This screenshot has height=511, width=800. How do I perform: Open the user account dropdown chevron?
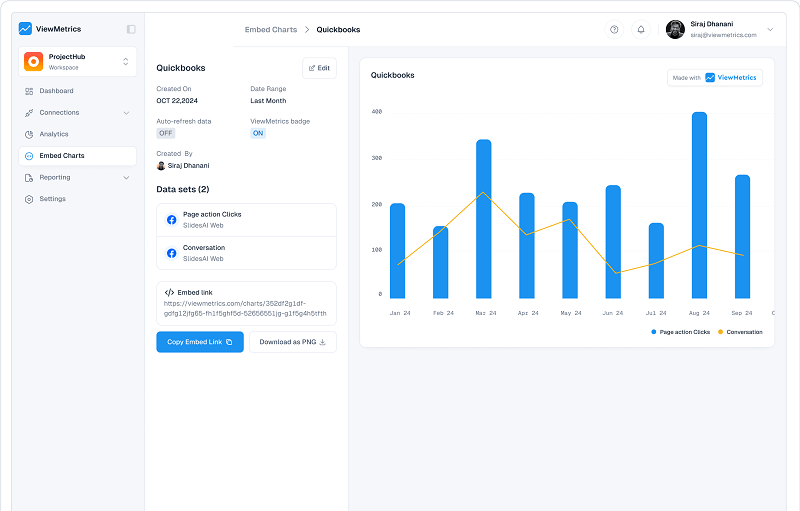[x=770, y=30]
